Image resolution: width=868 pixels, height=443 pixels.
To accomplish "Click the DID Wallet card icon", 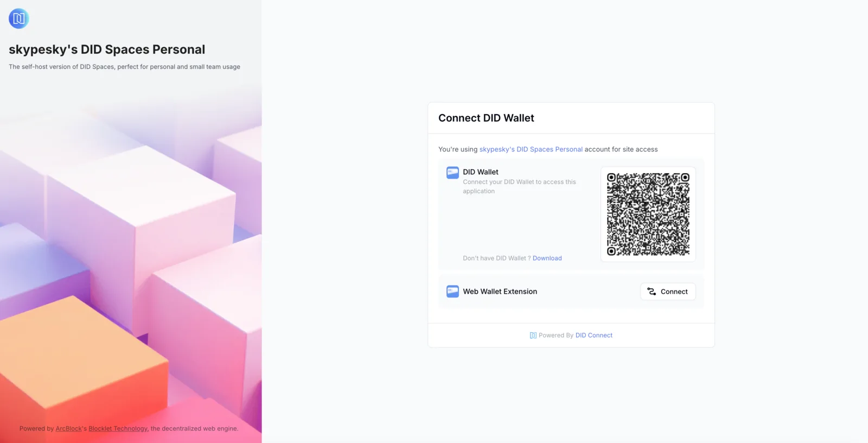I will click(452, 173).
